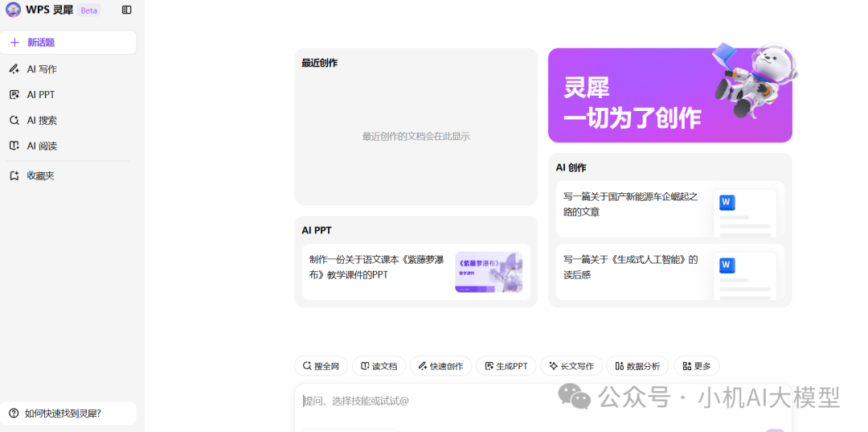This screenshot has height=432, width=868.
Task: Click the plus icon beside 新话题
Action: [15, 43]
